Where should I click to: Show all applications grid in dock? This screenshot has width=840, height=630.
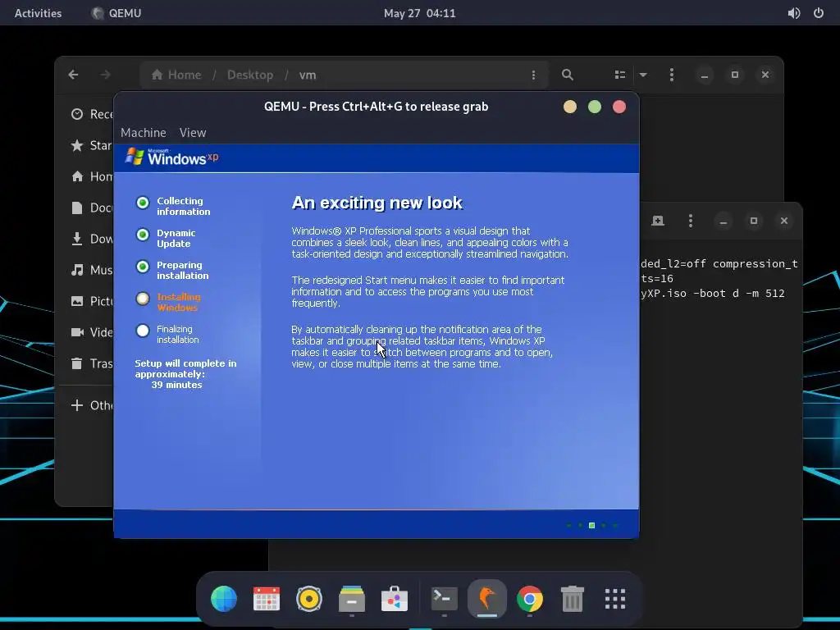[615, 599]
